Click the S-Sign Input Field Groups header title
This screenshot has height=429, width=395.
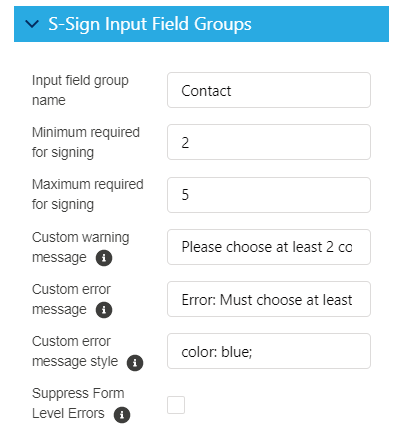(x=150, y=24)
